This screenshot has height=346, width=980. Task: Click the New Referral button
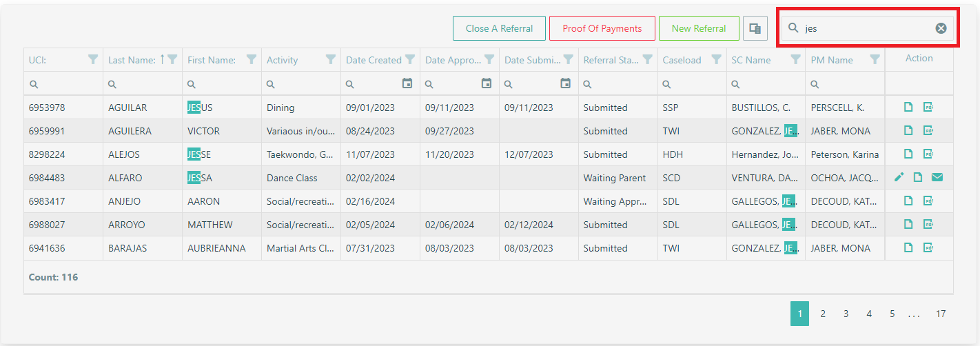coord(699,28)
